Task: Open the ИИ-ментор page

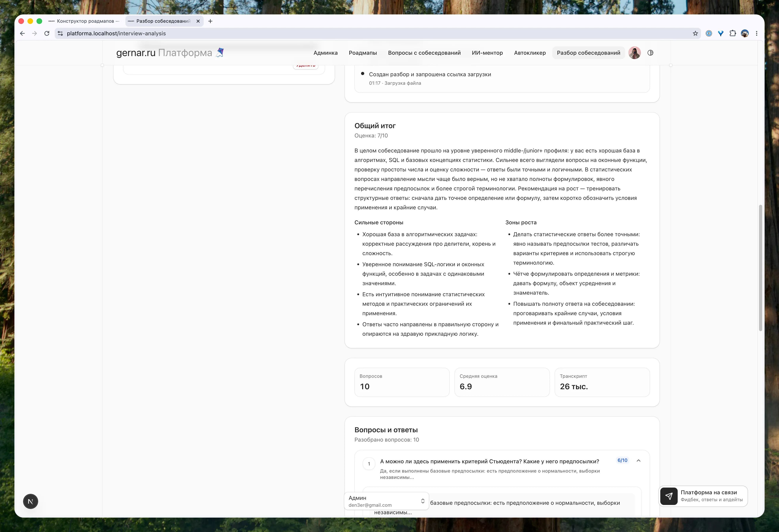Action: click(487, 53)
